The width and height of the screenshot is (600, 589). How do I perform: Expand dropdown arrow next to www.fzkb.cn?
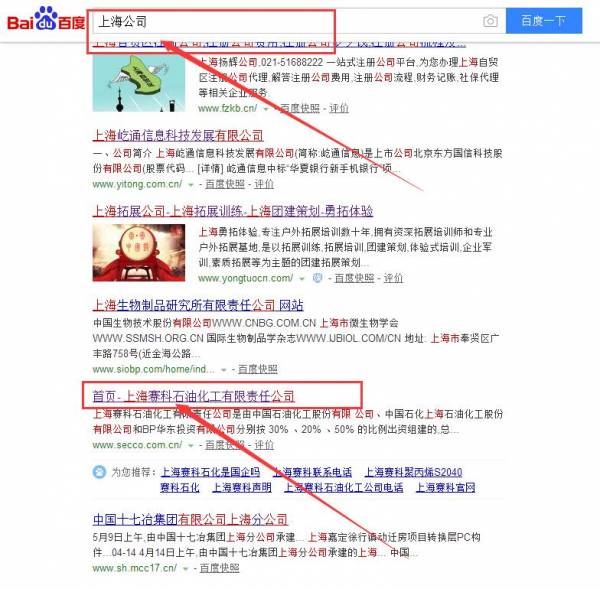tap(266, 109)
